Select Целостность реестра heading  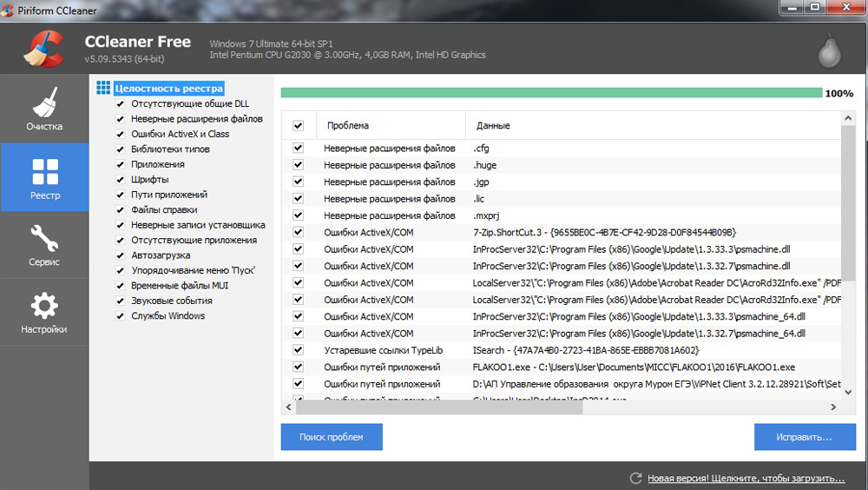click(x=169, y=88)
